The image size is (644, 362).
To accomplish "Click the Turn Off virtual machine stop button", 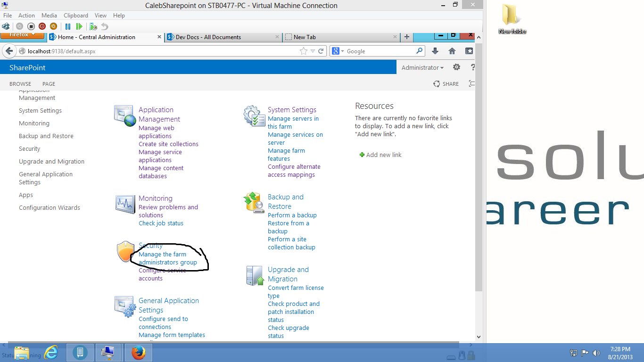I will tap(31, 26).
